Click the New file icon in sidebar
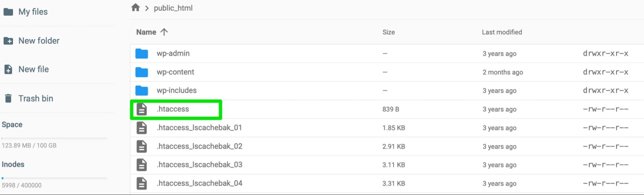 (x=8, y=69)
